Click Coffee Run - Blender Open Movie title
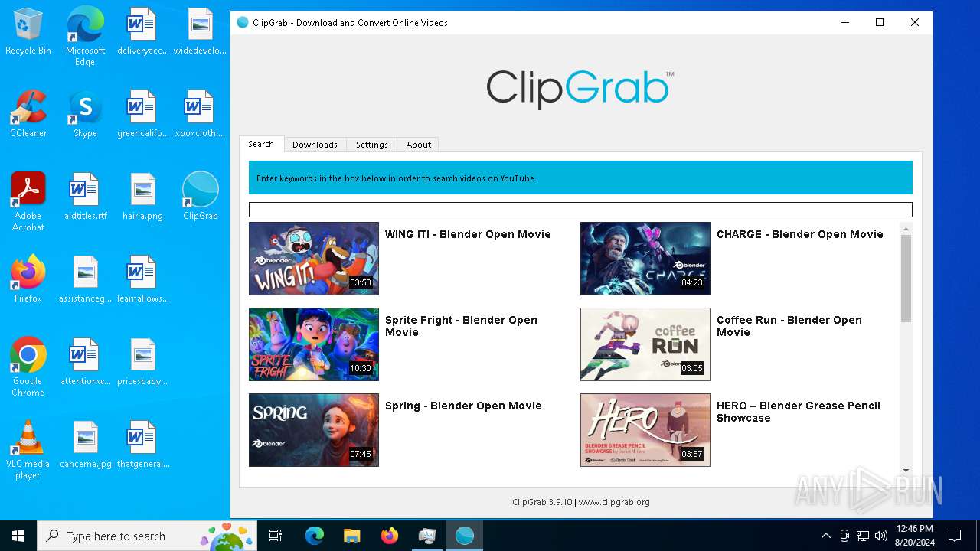This screenshot has height=551, width=980. point(789,326)
